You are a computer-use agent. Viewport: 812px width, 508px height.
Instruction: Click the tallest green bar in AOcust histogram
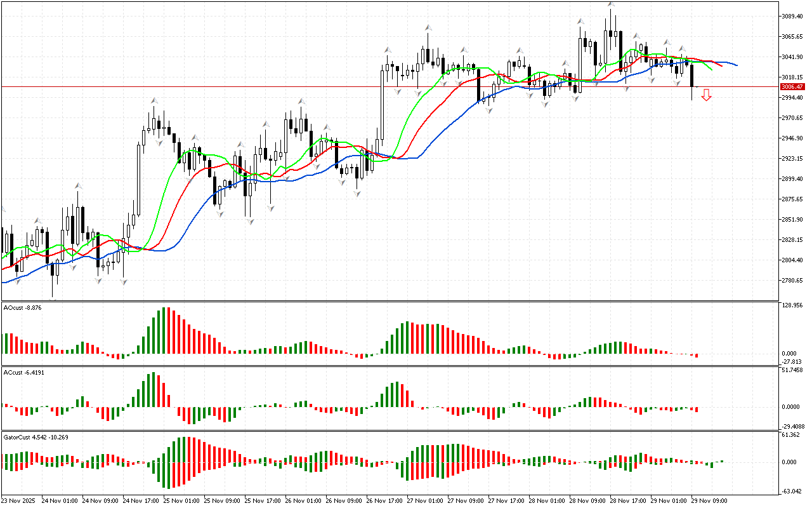(164, 330)
